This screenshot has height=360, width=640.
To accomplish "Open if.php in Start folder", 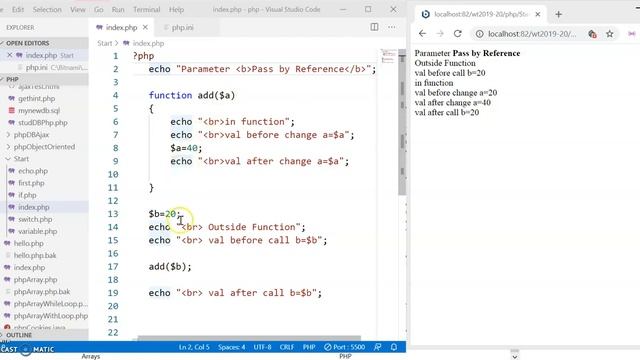I will [x=27, y=195].
